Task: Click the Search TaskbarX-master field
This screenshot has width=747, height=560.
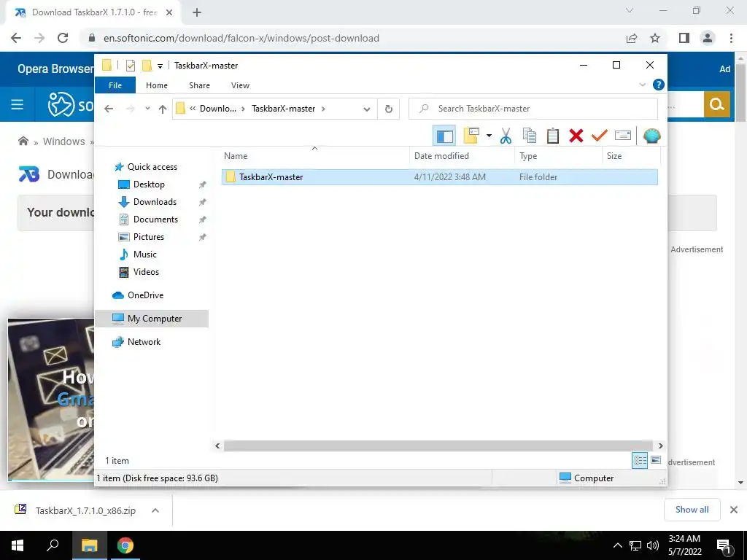Action: pos(533,109)
